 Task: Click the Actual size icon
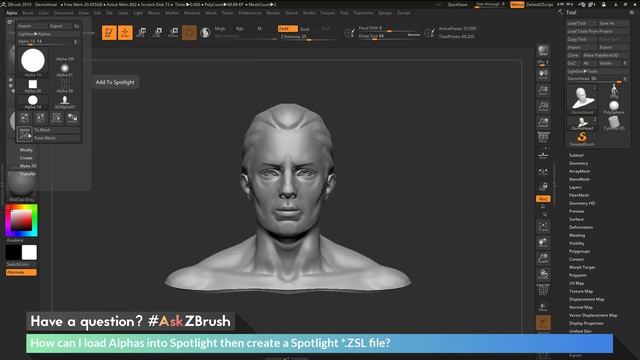pos(543,107)
